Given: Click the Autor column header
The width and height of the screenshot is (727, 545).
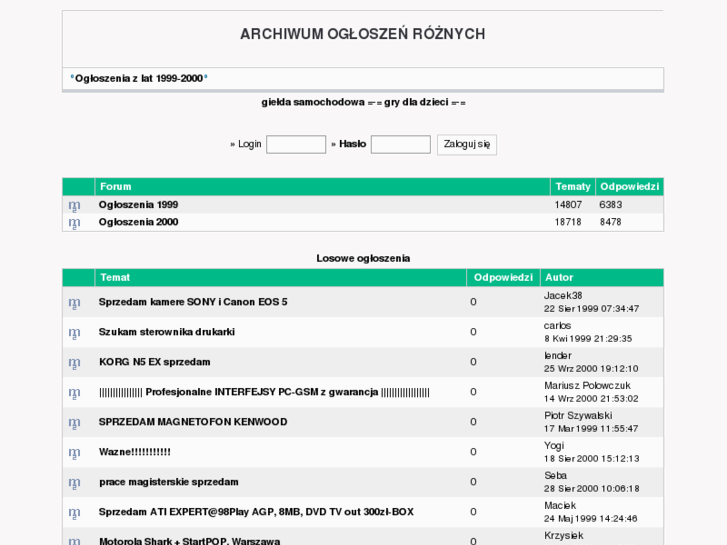Looking at the screenshot, I should [x=559, y=277].
